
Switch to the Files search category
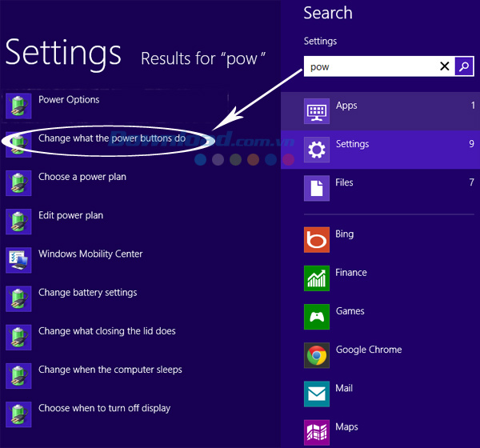[380, 188]
